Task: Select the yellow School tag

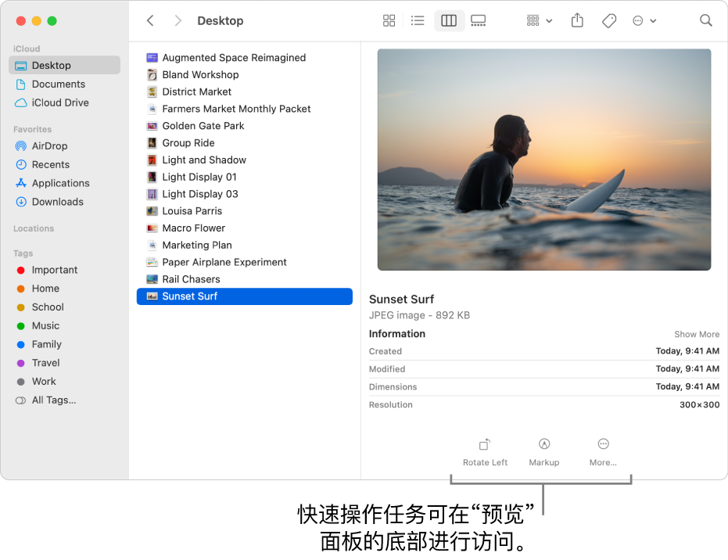Action: click(x=65, y=307)
